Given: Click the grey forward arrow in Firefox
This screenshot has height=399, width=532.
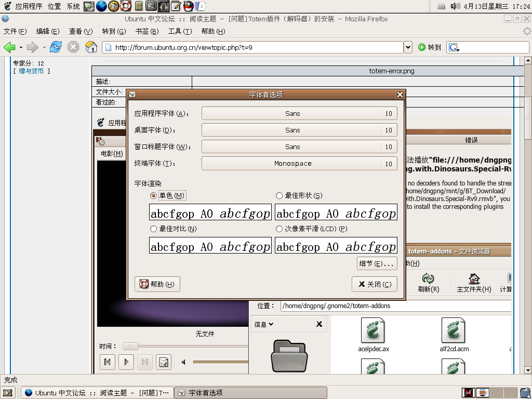Looking at the screenshot, I should point(33,47).
